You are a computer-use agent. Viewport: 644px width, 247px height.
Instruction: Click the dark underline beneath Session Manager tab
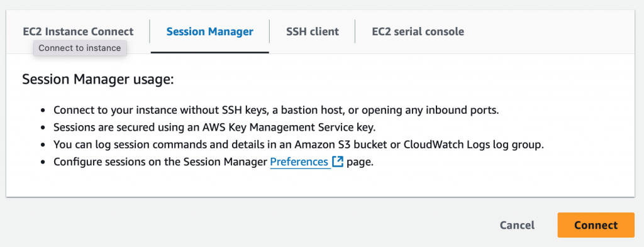(x=210, y=53)
